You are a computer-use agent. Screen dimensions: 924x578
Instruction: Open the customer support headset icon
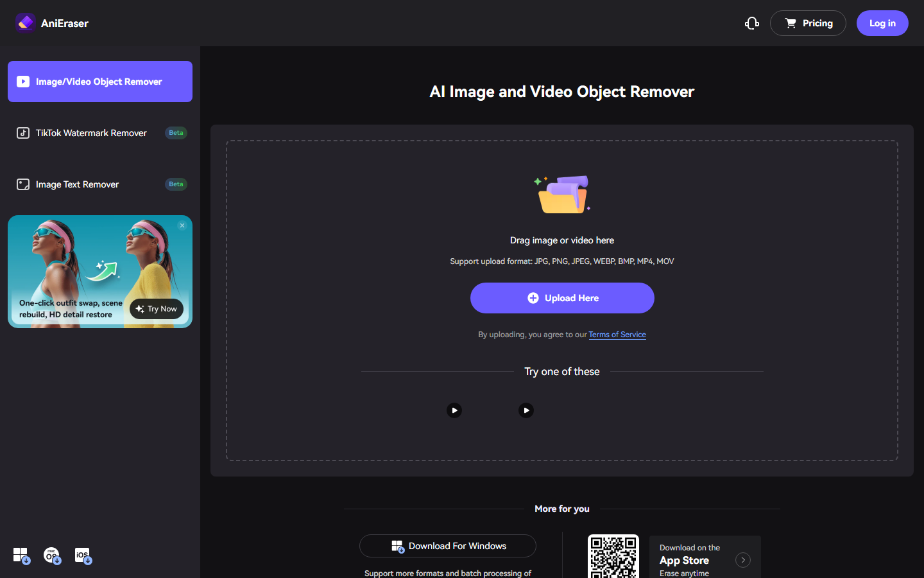point(752,23)
